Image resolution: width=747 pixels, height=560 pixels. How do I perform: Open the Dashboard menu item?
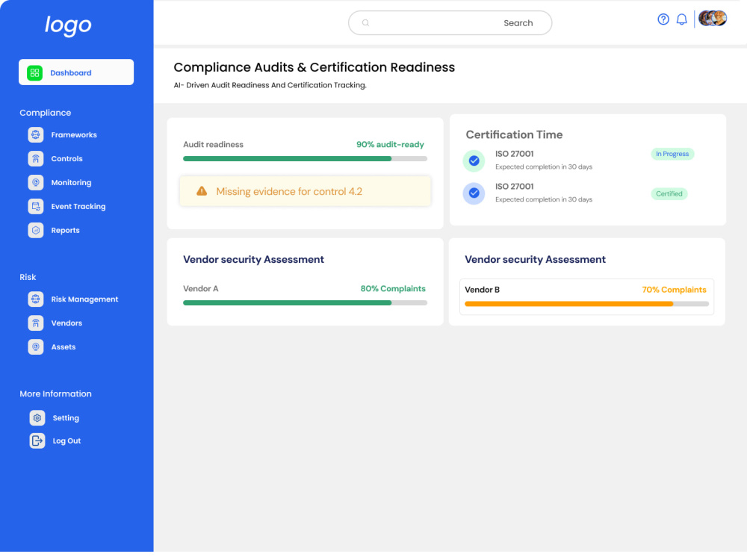click(76, 72)
